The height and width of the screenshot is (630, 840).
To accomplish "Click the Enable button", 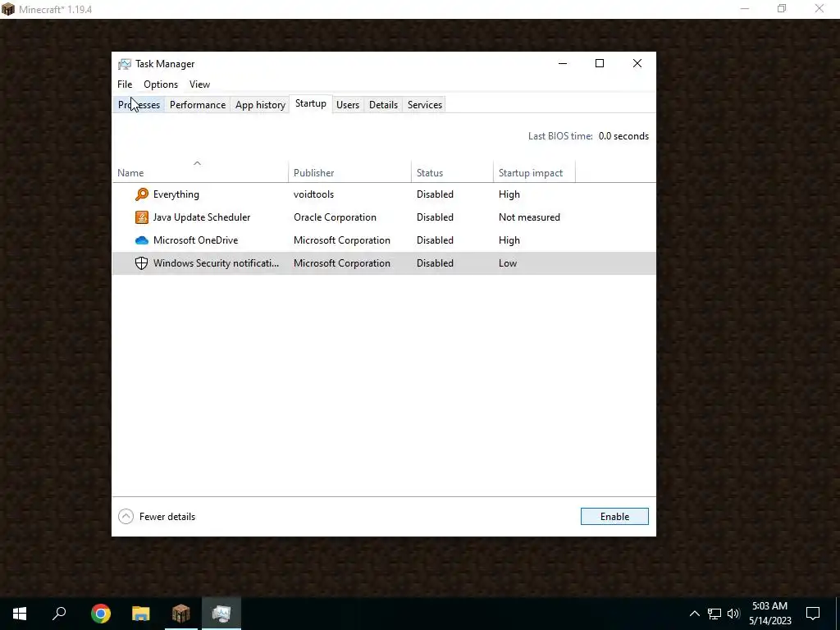I will pos(614,517).
